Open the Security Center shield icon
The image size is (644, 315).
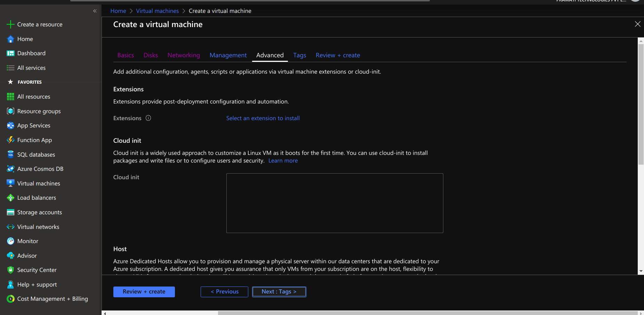pos(10,270)
